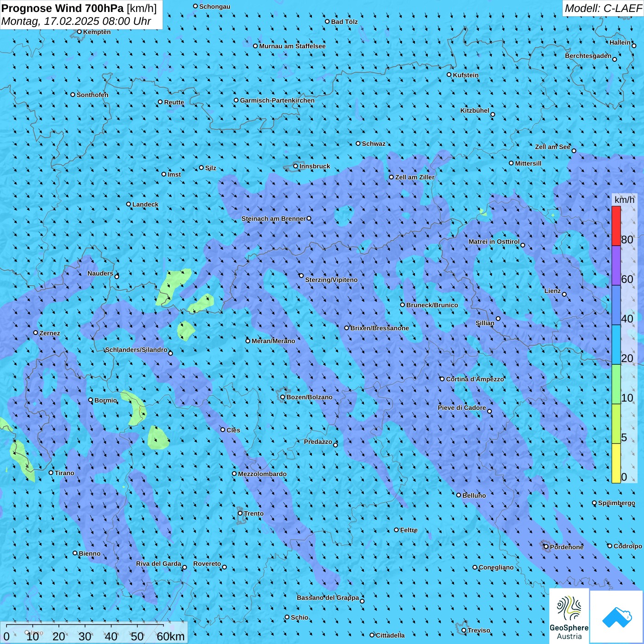
Task: Click the Brixen/Bressanone label
Action: coord(379,328)
